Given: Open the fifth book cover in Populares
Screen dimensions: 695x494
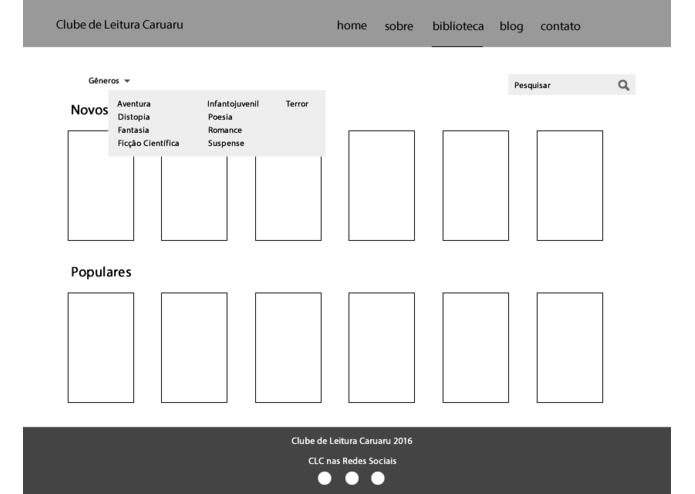Looking at the screenshot, I should pyautogui.click(x=476, y=347).
